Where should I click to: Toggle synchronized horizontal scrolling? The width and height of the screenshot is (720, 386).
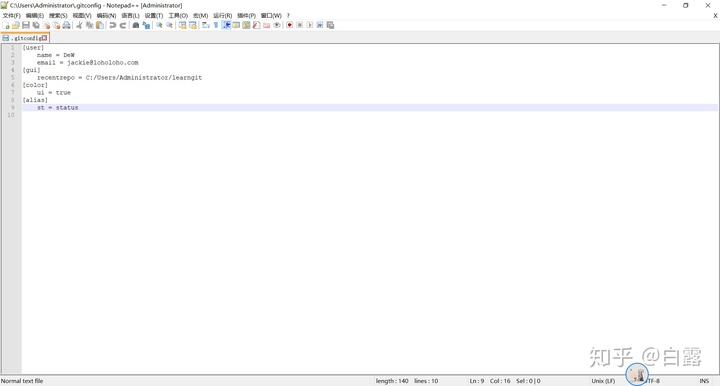tap(193, 25)
